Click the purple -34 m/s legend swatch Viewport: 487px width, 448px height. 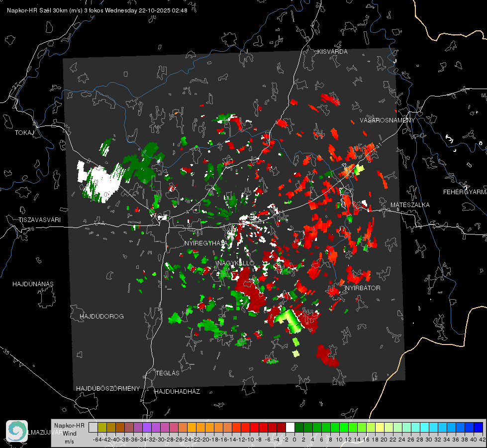[x=147, y=427]
